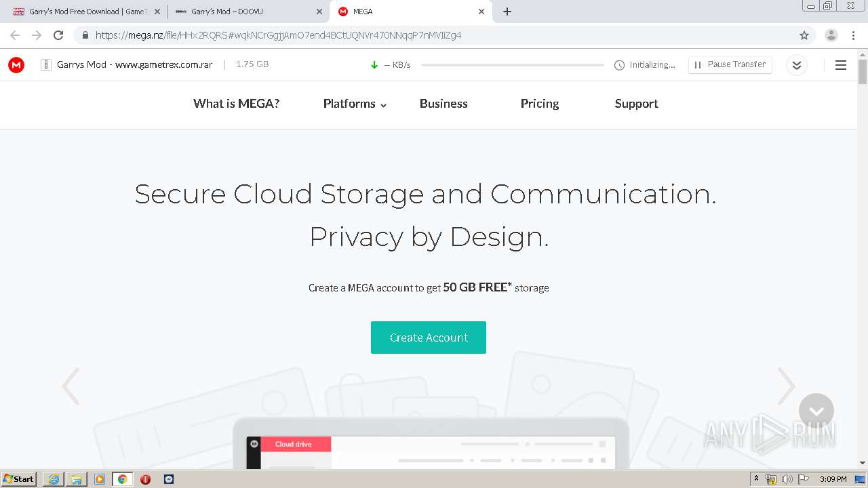Click the clock icon next to Initializing
This screenshot has height=488, width=868.
click(619, 65)
